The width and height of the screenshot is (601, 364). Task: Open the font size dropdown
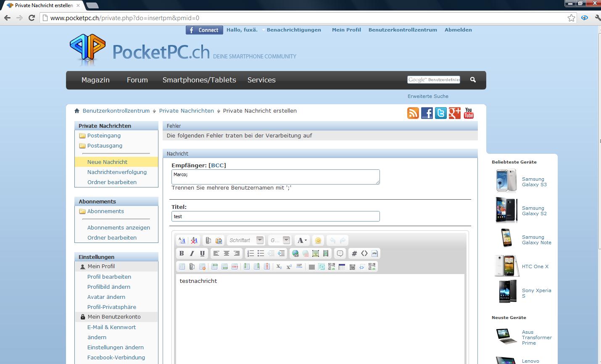[280, 240]
